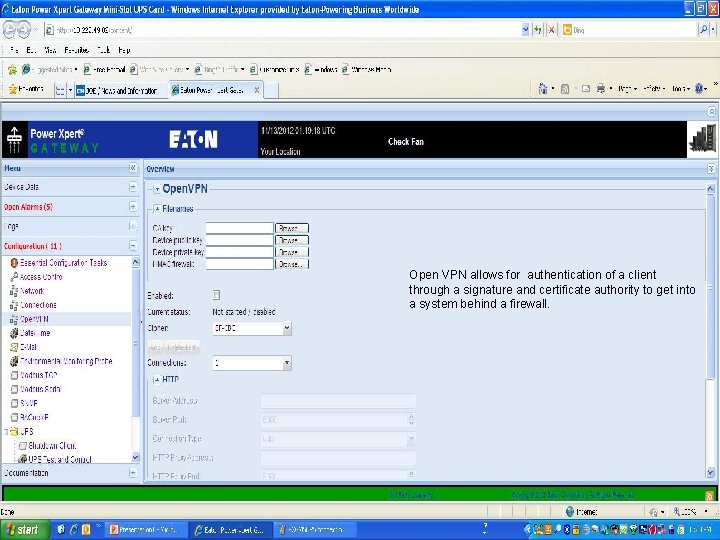The width and height of the screenshot is (720, 540).
Task: Close the Eaton Power Xpert browser tab
Action: [x=257, y=90]
